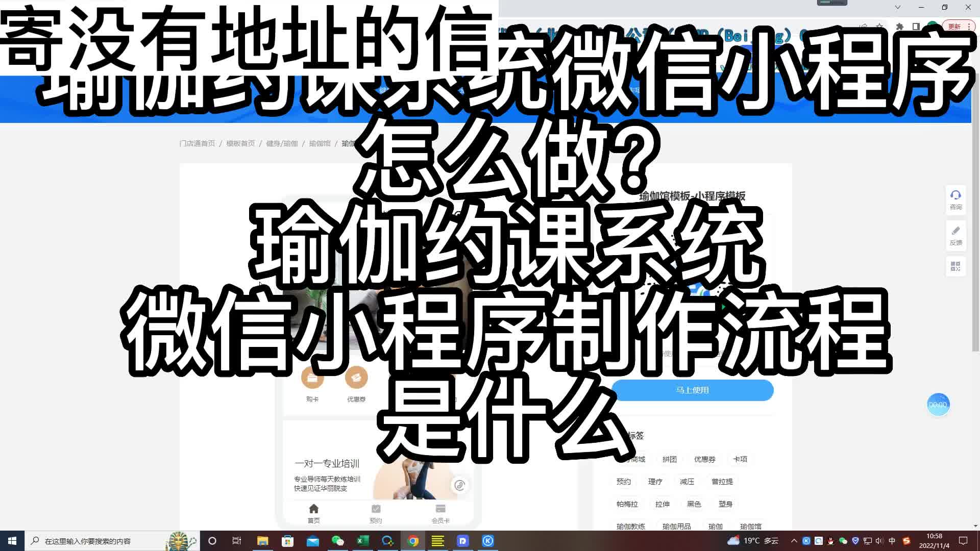Open the 反馈 pencil feedback icon
Image resolution: width=980 pixels, height=551 pixels.
955,236
